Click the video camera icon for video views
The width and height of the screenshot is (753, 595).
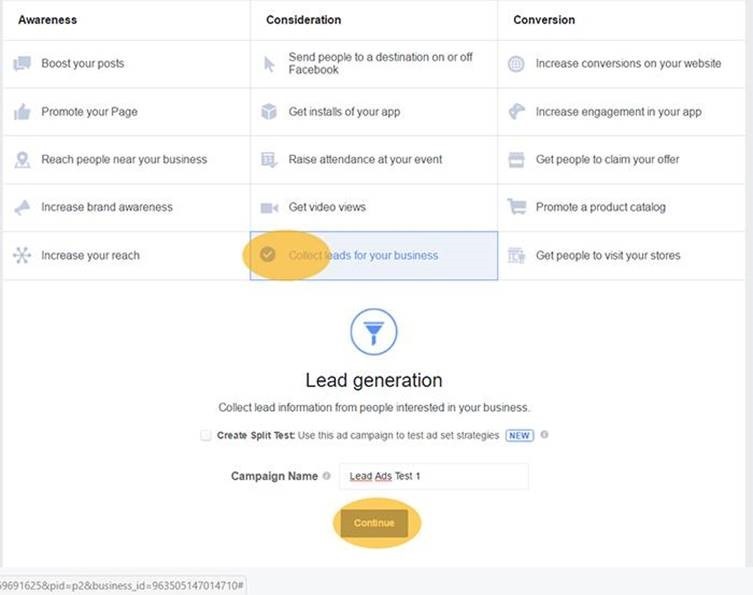coord(269,208)
